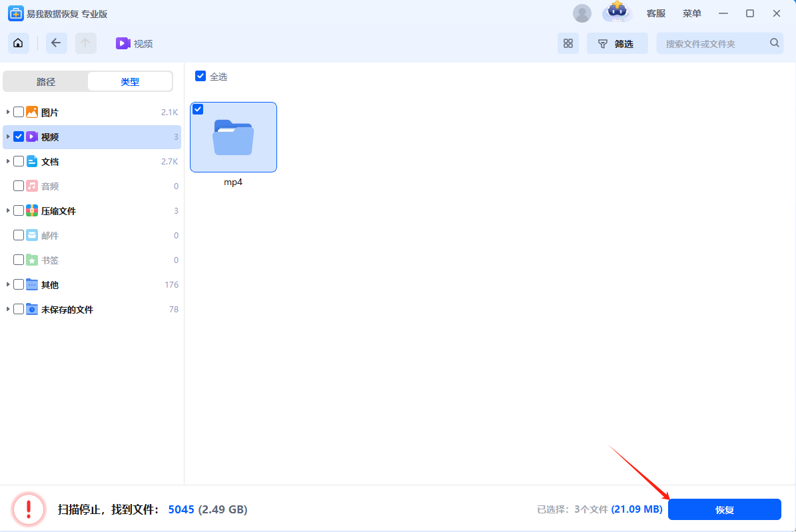Click the purple video breadcrumb icon
Image resolution: width=796 pixels, height=532 pixels.
pos(123,44)
